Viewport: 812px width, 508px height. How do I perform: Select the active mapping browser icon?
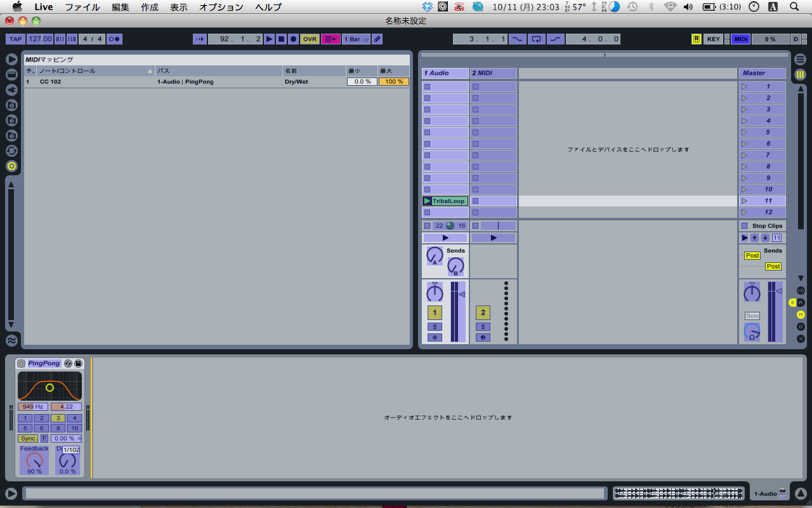coord(11,166)
